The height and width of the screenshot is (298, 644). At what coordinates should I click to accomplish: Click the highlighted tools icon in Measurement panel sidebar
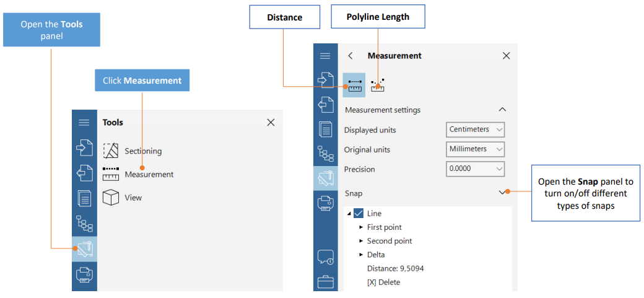[325, 178]
